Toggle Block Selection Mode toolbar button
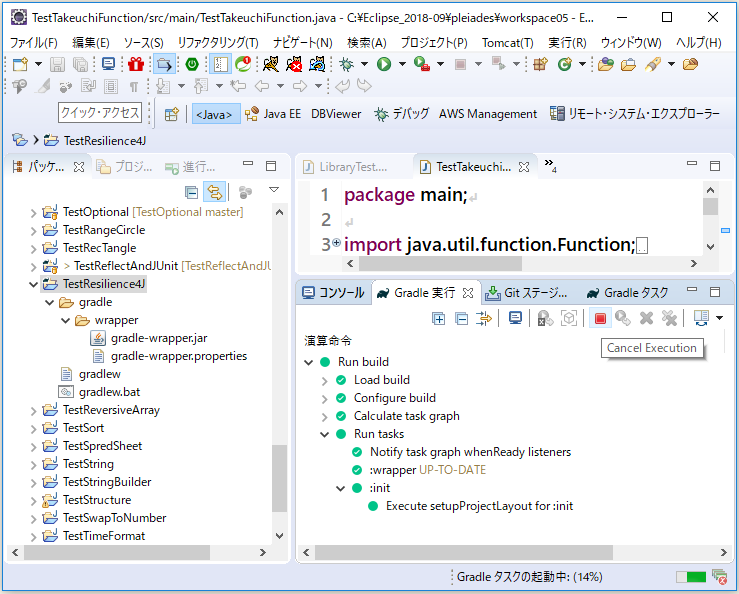This screenshot has height=594, width=739. [x=111, y=86]
